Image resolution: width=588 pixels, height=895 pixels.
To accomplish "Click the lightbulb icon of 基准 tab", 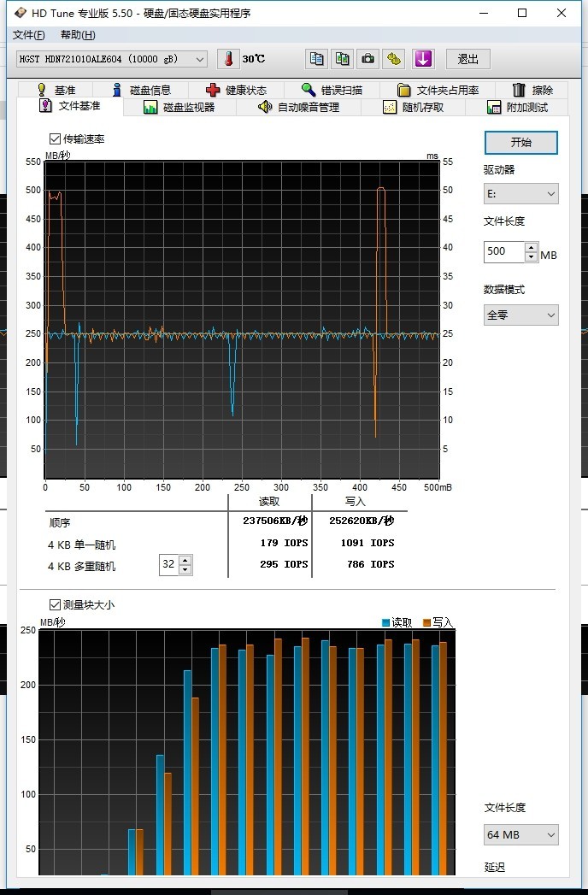I will (42, 90).
